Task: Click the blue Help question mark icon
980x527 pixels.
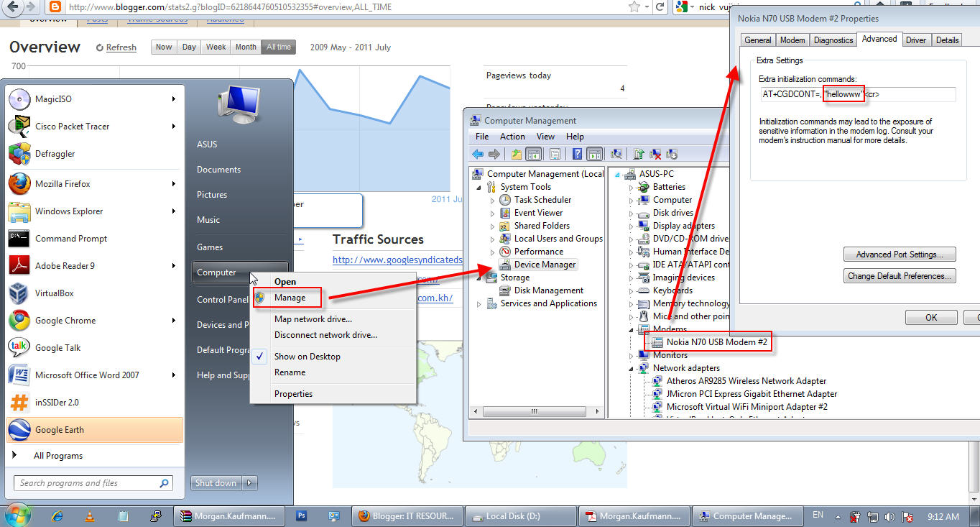Action: 577,154
